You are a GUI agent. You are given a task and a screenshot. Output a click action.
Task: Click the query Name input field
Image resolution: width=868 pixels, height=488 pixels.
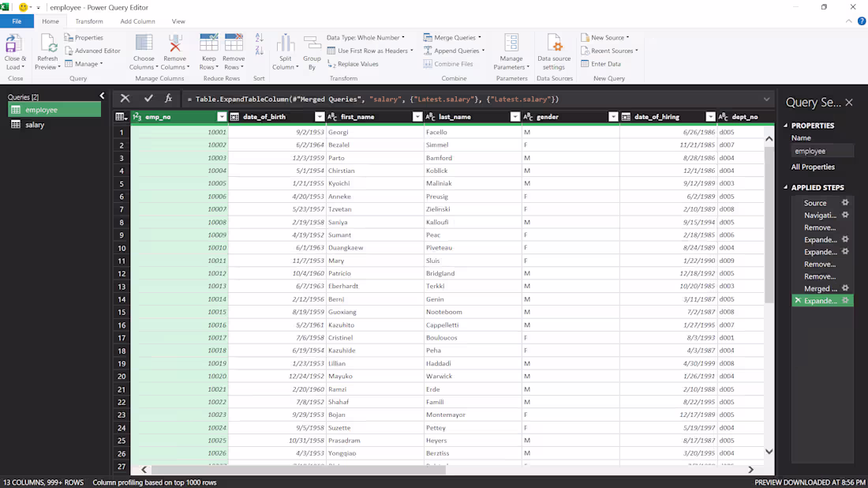point(821,151)
